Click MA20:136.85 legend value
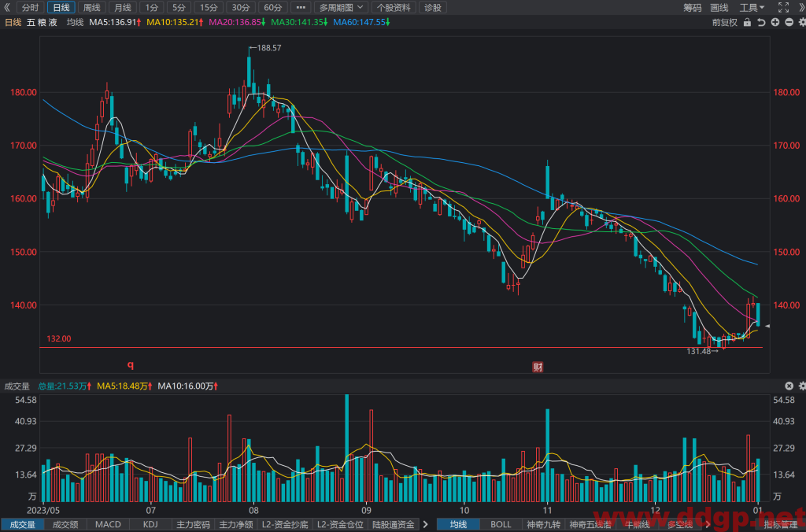This screenshot has height=532, width=806. pyautogui.click(x=237, y=23)
